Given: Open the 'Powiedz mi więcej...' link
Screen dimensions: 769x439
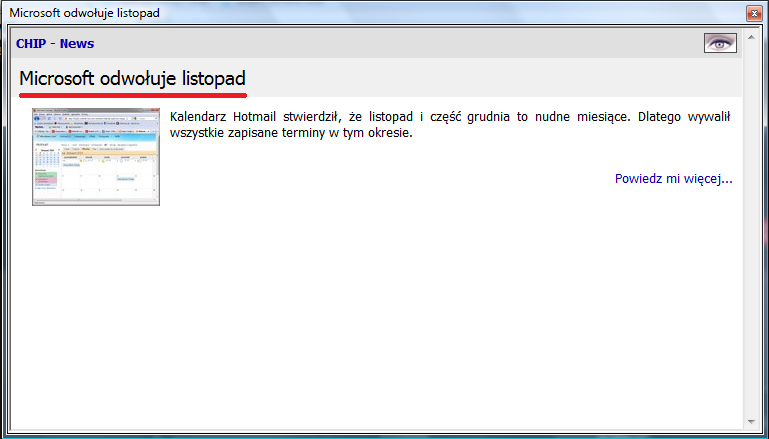Looking at the screenshot, I should [x=673, y=179].
